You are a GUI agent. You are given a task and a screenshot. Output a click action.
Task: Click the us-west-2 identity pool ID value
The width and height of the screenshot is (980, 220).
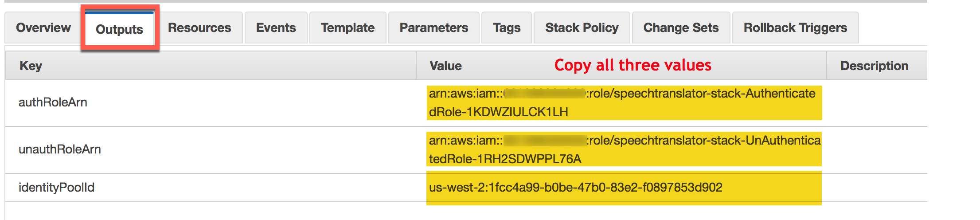click(x=575, y=188)
